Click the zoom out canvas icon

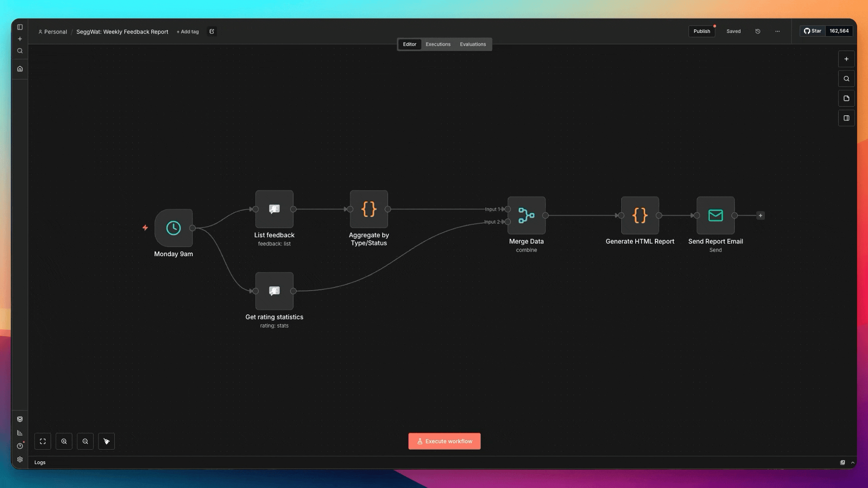coord(85,441)
